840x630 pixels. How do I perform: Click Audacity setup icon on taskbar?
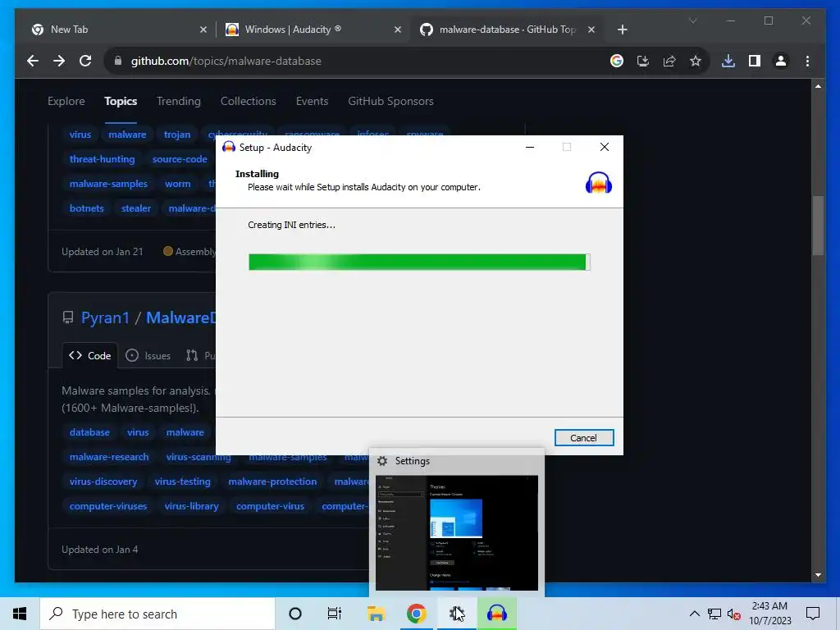click(497, 614)
